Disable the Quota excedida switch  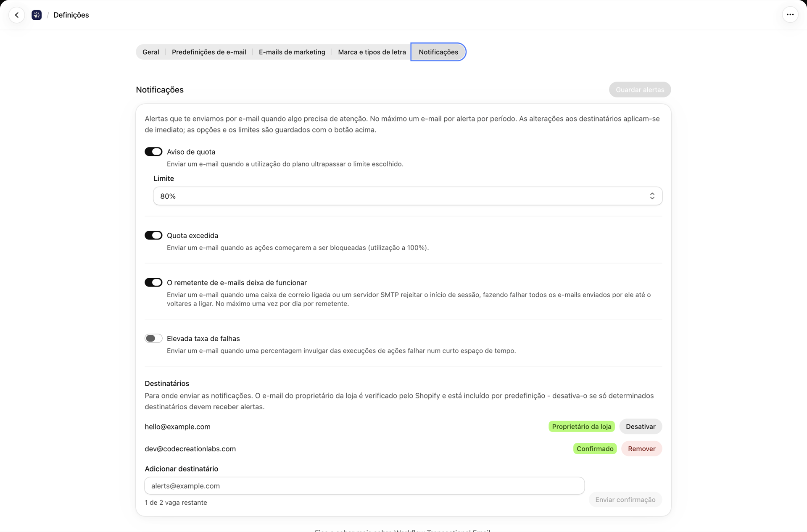click(153, 235)
